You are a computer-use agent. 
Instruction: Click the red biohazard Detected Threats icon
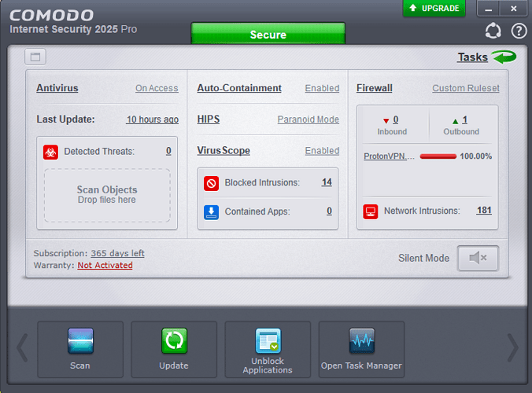[50, 152]
